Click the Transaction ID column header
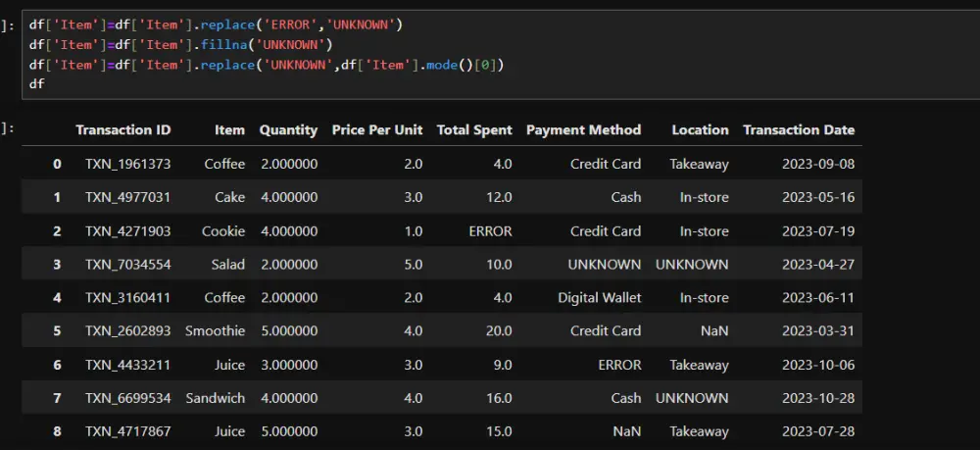The height and width of the screenshot is (450, 980). coord(123,130)
